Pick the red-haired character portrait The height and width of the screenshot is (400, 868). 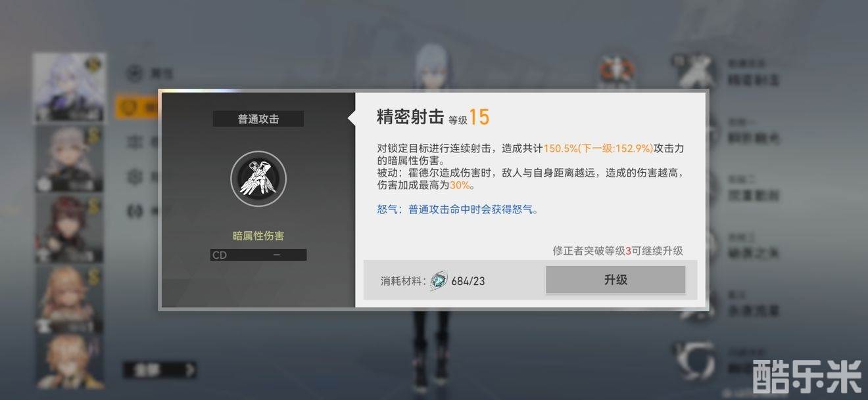(x=69, y=228)
